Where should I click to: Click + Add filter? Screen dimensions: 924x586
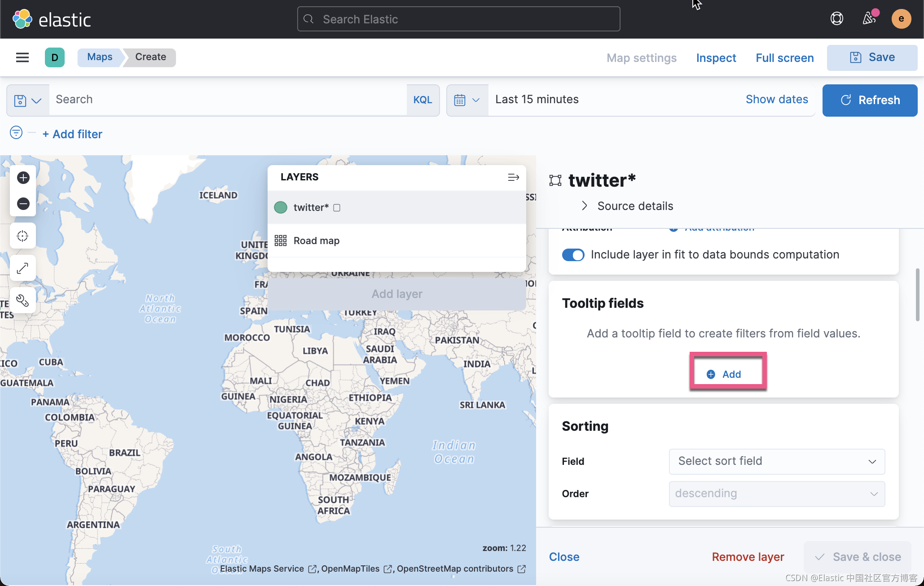coord(72,134)
